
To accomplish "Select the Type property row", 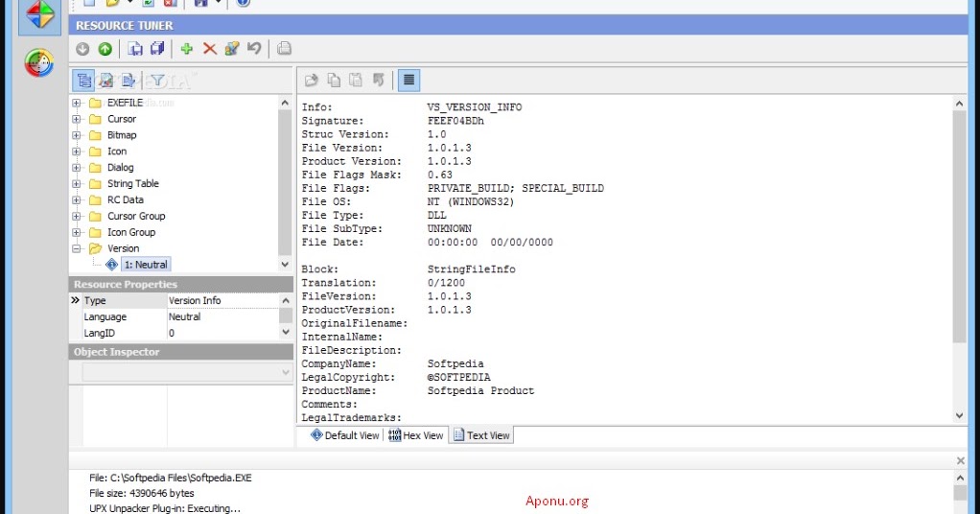I will coord(175,301).
